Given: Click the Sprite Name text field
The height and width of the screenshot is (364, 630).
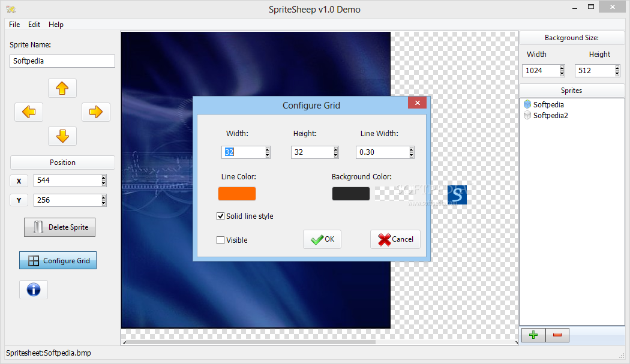Looking at the screenshot, I should (x=62, y=61).
